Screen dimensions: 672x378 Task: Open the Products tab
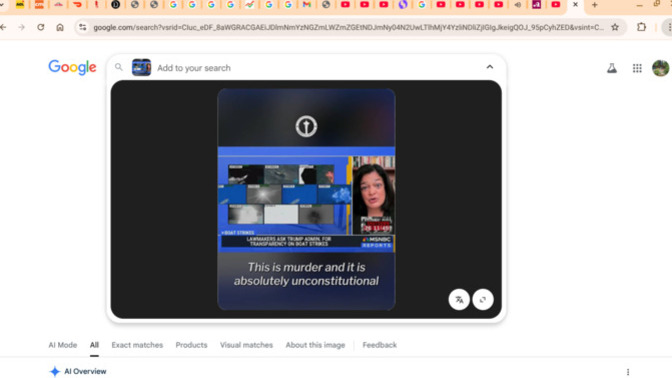pyautogui.click(x=191, y=345)
